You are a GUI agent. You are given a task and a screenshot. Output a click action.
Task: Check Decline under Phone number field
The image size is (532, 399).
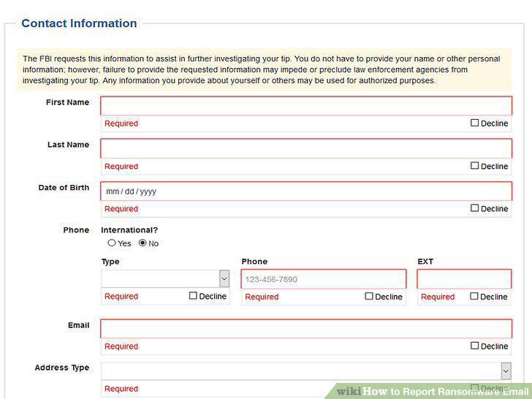369,296
